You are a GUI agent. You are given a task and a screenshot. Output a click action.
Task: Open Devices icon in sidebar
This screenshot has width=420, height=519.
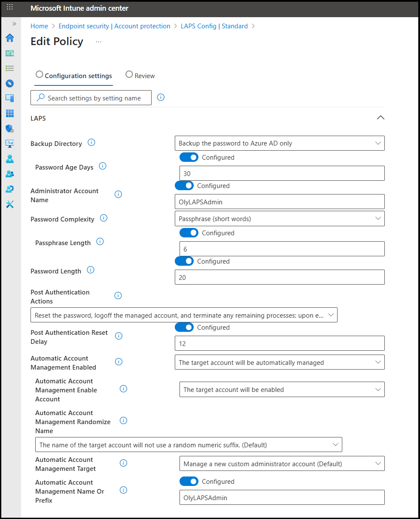click(10, 98)
